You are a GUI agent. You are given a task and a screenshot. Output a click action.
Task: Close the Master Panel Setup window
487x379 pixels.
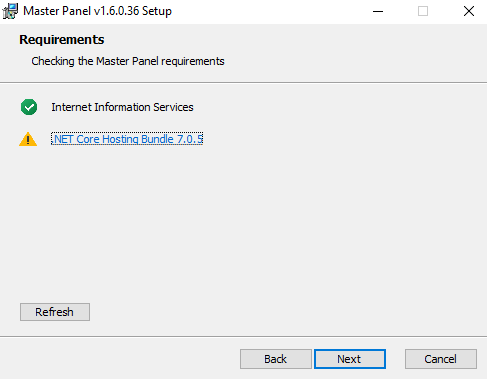(469, 11)
